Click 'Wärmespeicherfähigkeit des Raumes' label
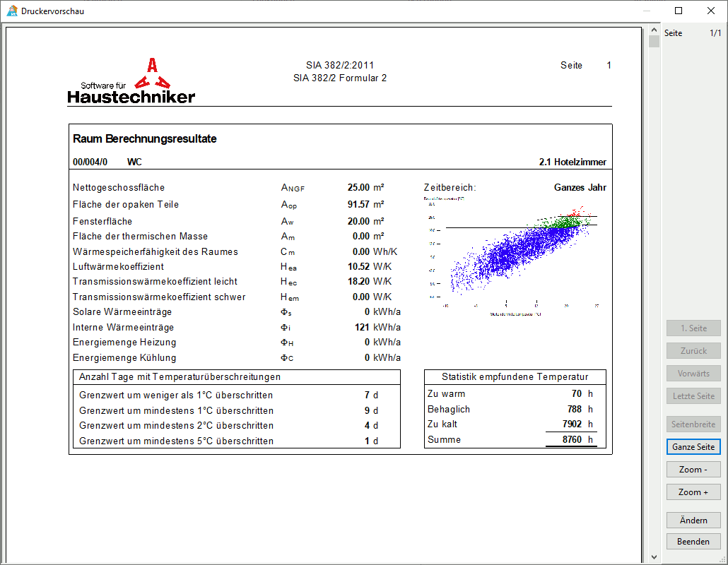This screenshot has width=728, height=565. pos(155,251)
